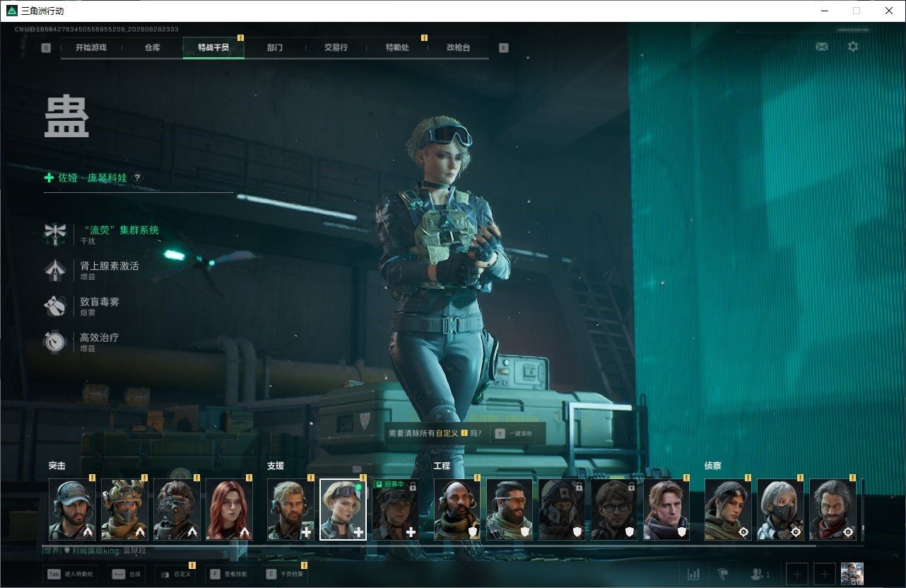Go to the 部门 tab
906x588 pixels.
[275, 48]
